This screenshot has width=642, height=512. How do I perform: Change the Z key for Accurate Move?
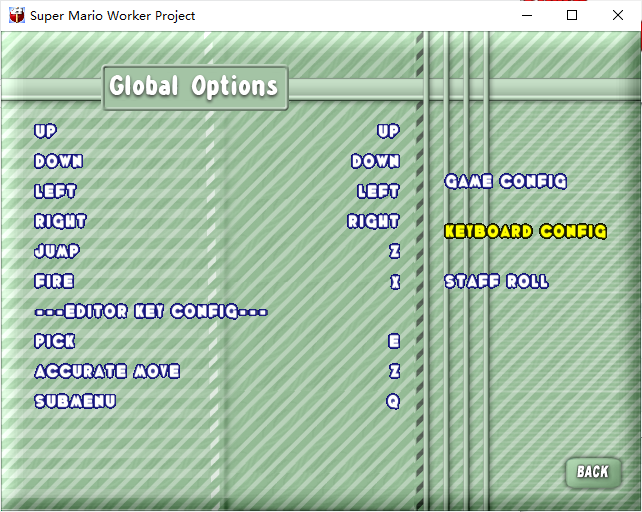(x=395, y=372)
